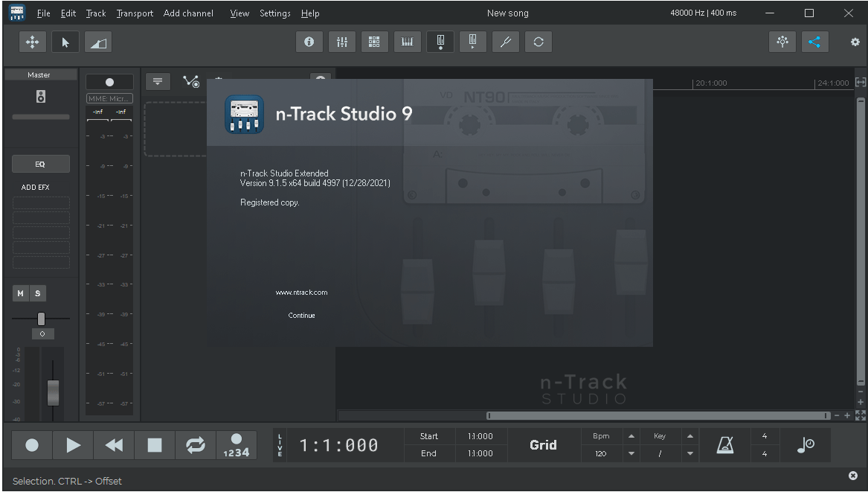Open the Edit menu
This screenshot has height=492, width=868.
[68, 13]
